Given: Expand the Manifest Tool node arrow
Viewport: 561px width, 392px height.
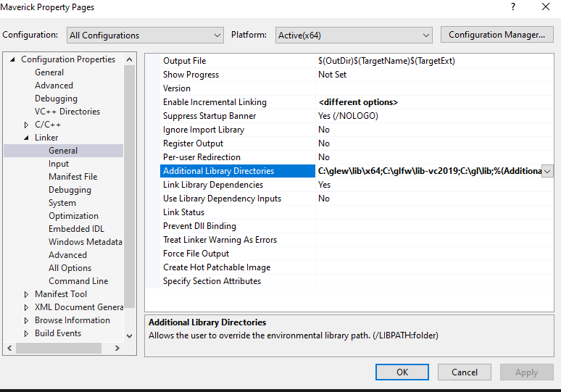Looking at the screenshot, I should (x=26, y=294).
